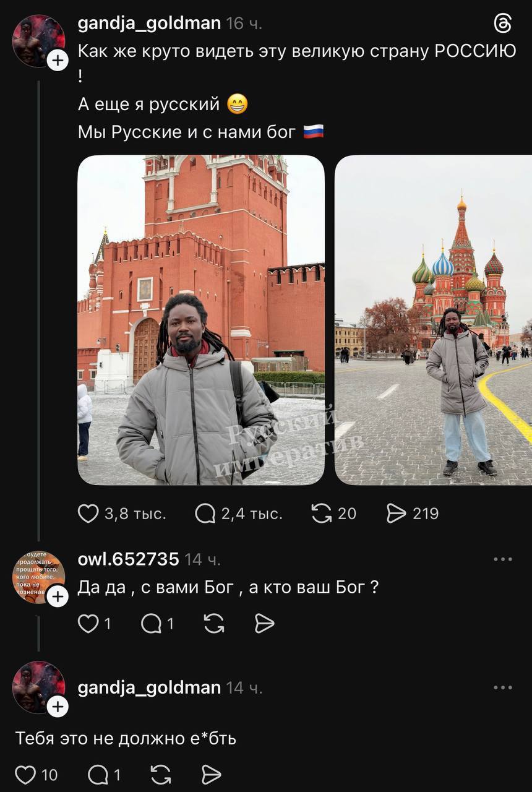The height and width of the screenshot is (792, 532).
Task: Open gandja_goldman profile from post header
Action: [149, 24]
